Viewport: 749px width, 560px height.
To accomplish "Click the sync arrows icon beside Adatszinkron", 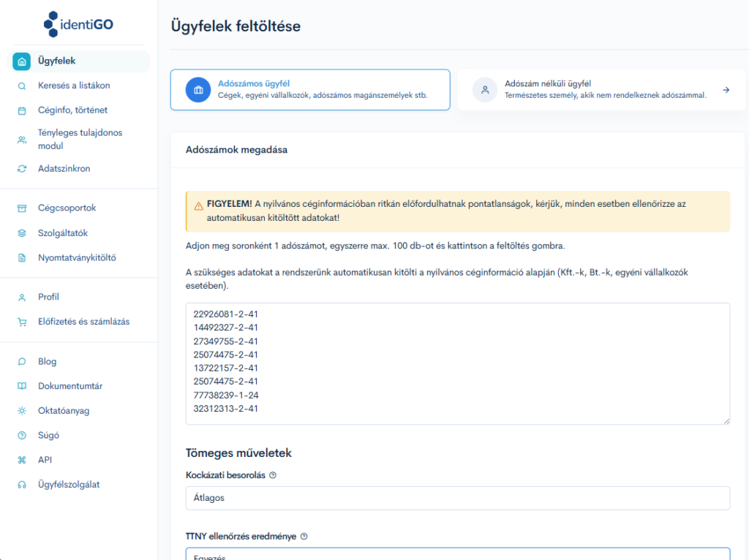I will pos(22,169).
